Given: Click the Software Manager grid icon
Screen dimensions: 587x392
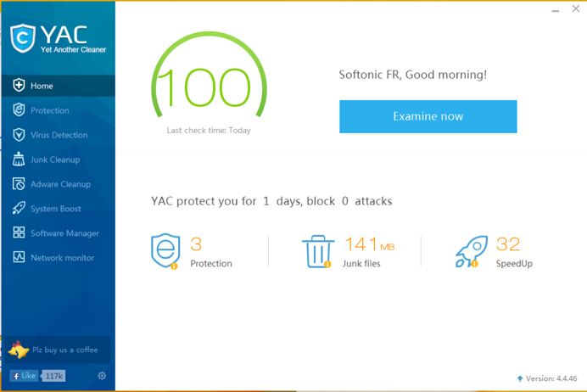Looking at the screenshot, I should pyautogui.click(x=19, y=232).
